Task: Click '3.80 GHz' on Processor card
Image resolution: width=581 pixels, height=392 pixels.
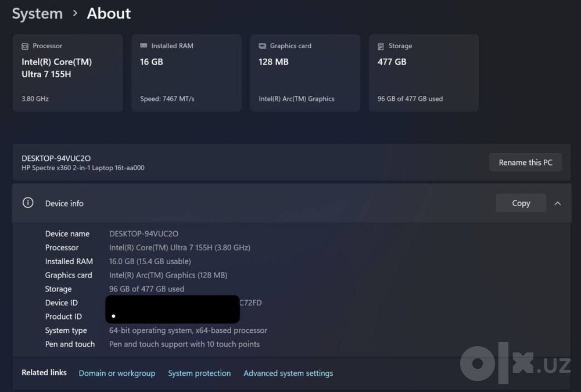Action: click(x=35, y=99)
